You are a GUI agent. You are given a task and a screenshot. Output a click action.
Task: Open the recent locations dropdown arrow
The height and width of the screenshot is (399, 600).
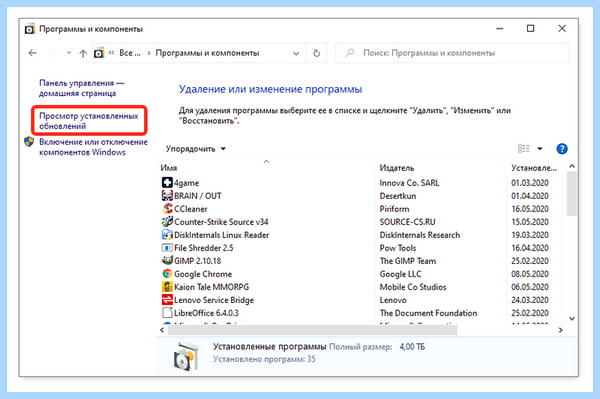(x=69, y=53)
